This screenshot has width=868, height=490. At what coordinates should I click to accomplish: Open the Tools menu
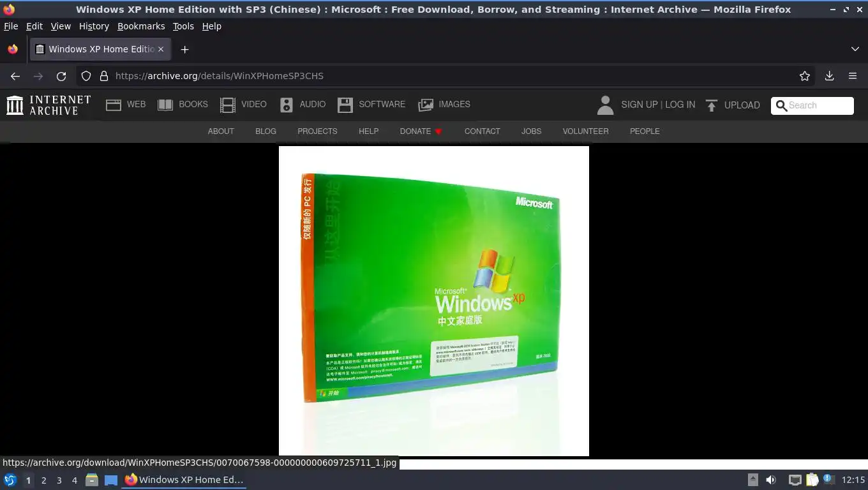tap(183, 26)
